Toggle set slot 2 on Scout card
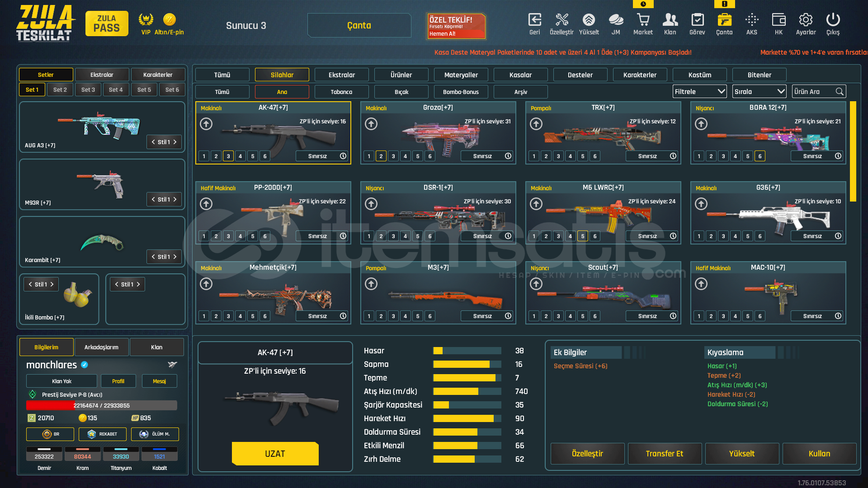Image resolution: width=868 pixels, height=488 pixels. click(546, 316)
